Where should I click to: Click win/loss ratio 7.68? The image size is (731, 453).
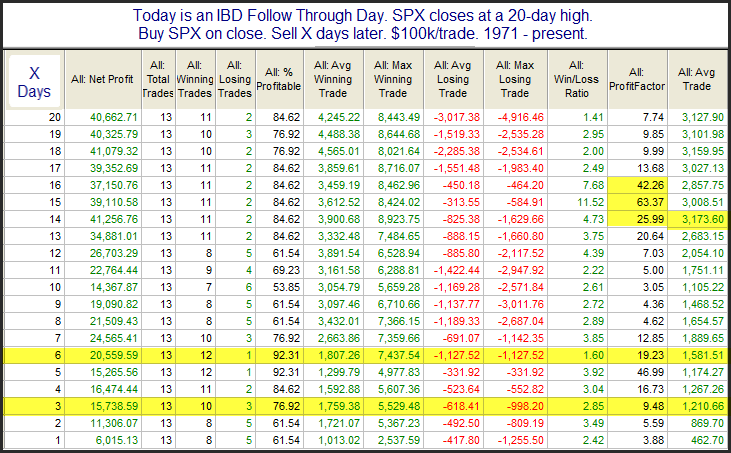click(x=593, y=185)
